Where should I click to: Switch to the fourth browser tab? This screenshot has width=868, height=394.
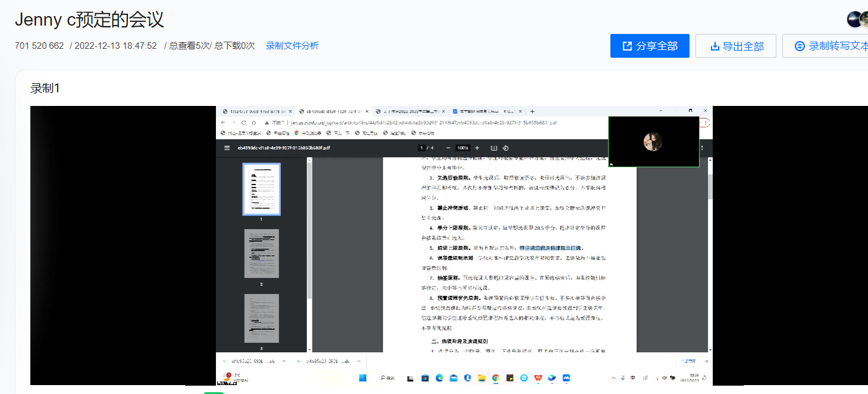(x=485, y=111)
